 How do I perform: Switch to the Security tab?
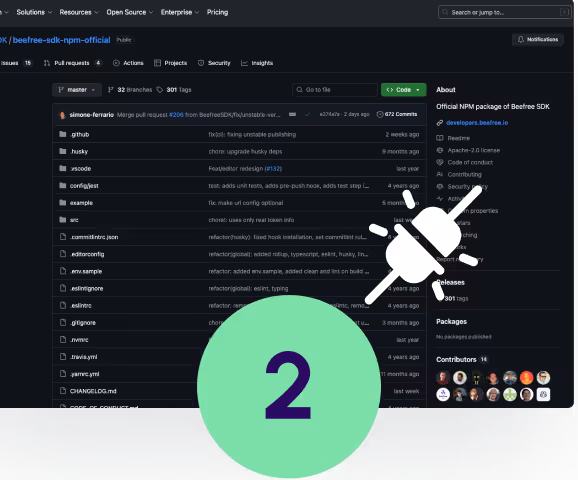[214, 63]
